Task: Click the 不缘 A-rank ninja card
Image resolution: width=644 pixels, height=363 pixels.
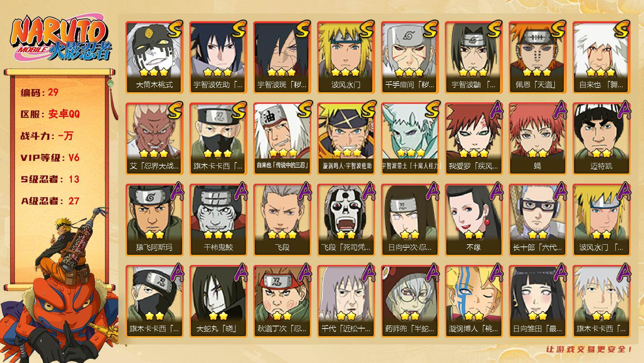Action: (474, 220)
